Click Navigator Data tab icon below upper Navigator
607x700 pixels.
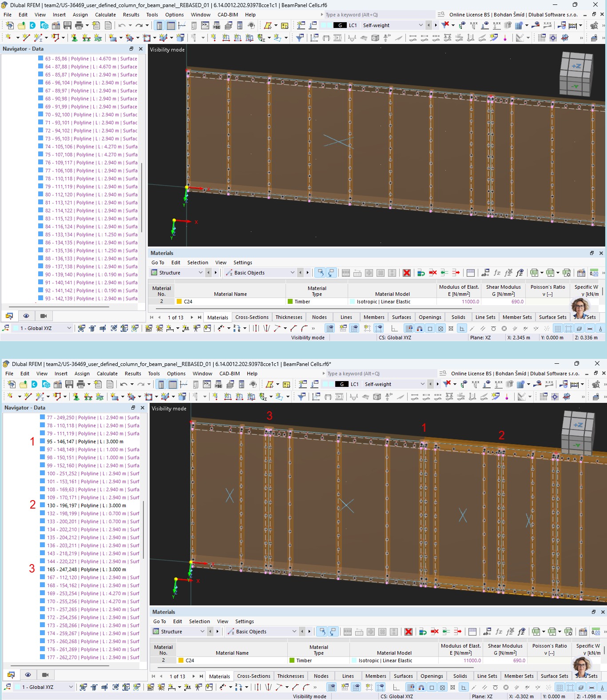(x=9, y=316)
